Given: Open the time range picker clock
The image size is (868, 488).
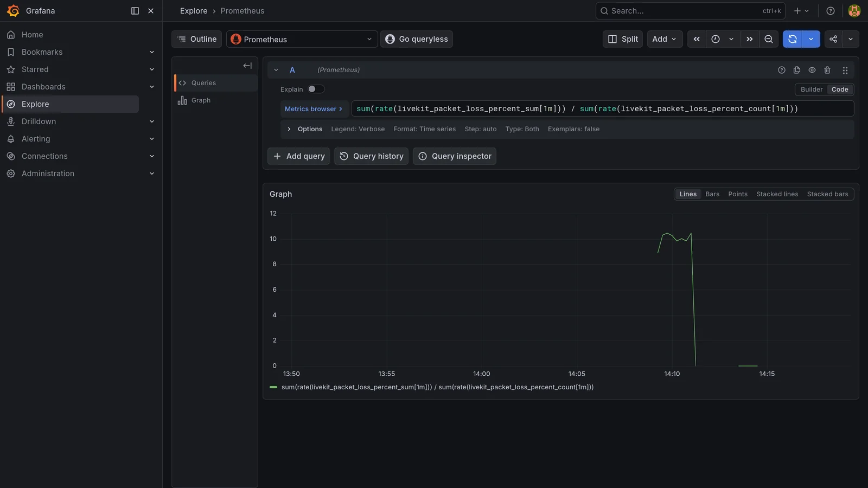Looking at the screenshot, I should pos(716,39).
